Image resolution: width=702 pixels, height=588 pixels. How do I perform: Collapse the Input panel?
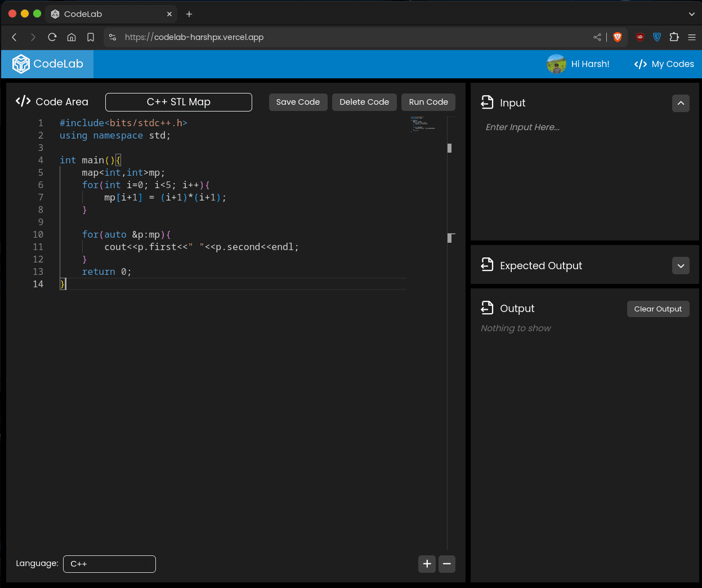681,103
